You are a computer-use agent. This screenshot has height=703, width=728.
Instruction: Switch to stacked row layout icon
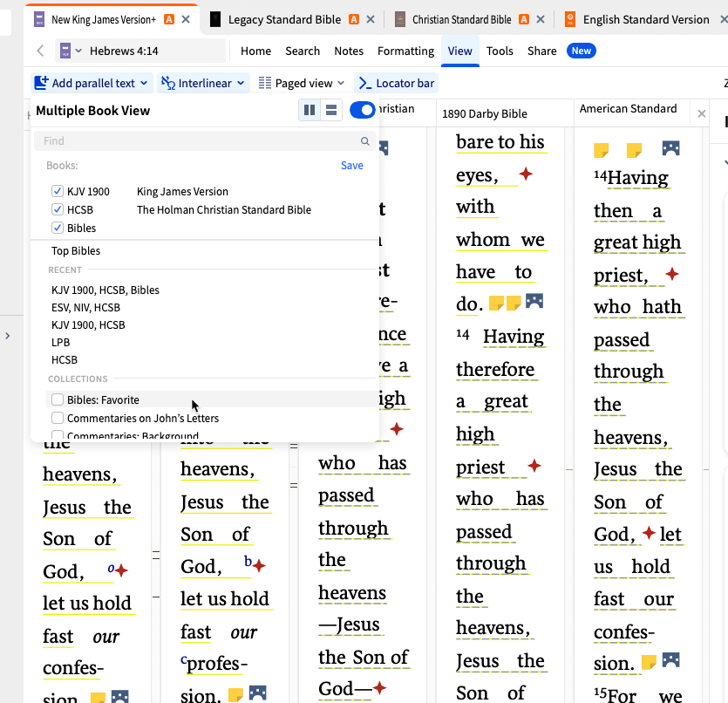tap(331, 110)
